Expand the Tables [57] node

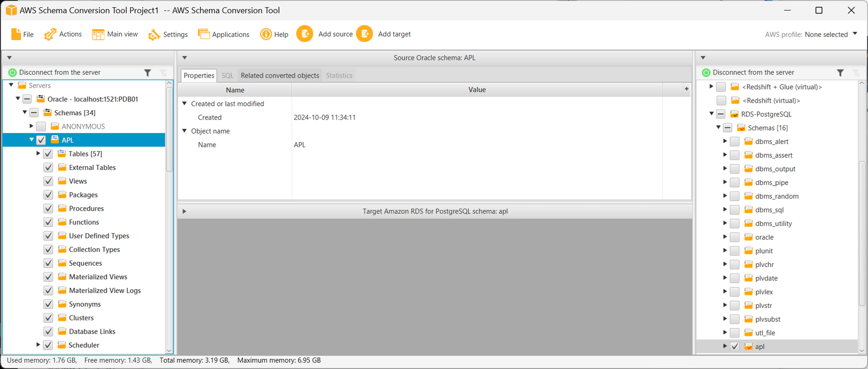click(38, 153)
